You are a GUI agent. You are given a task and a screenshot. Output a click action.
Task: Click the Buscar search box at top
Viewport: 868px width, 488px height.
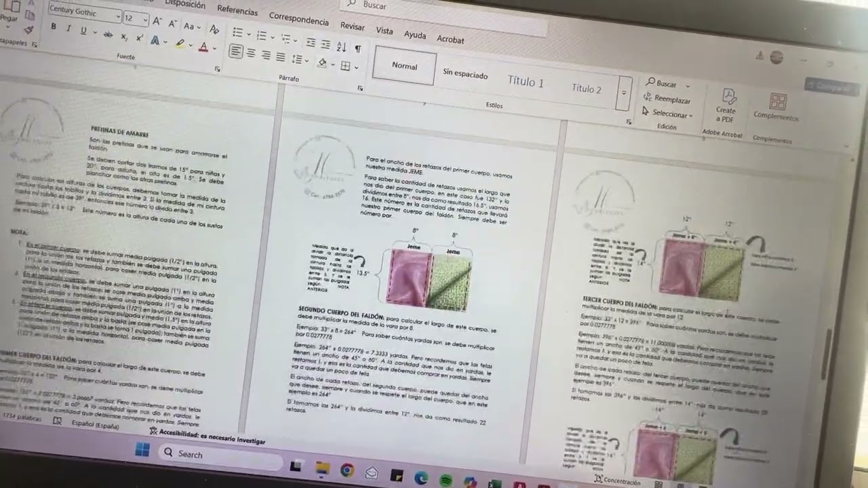coord(444,16)
